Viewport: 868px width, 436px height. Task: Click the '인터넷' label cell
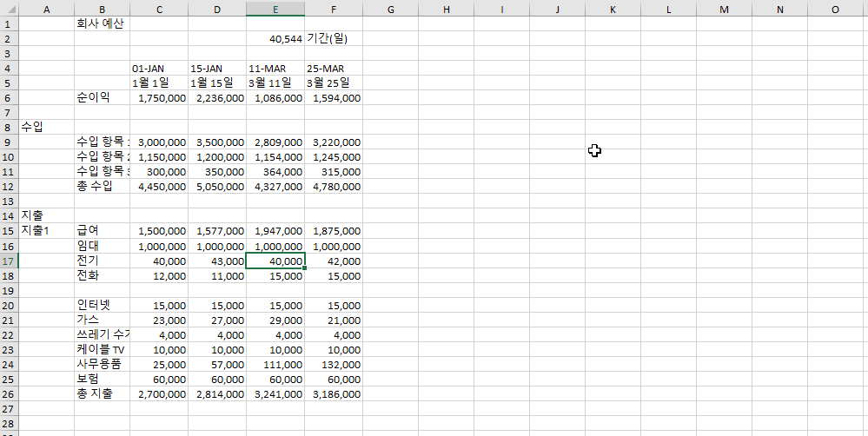pos(102,305)
